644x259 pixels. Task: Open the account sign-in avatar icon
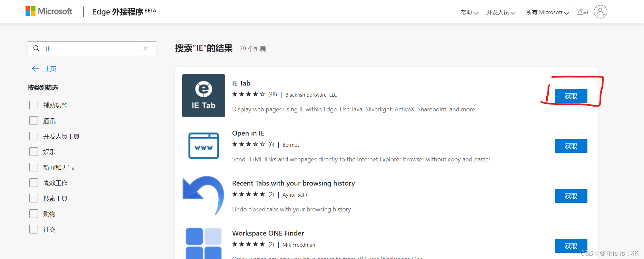[x=600, y=12]
